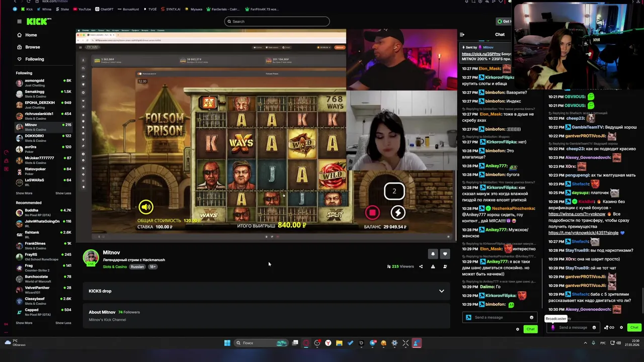Image resolution: width=644 pixels, height=362 pixels.
Task: Open winna.com link in right chat
Action: [577, 214]
